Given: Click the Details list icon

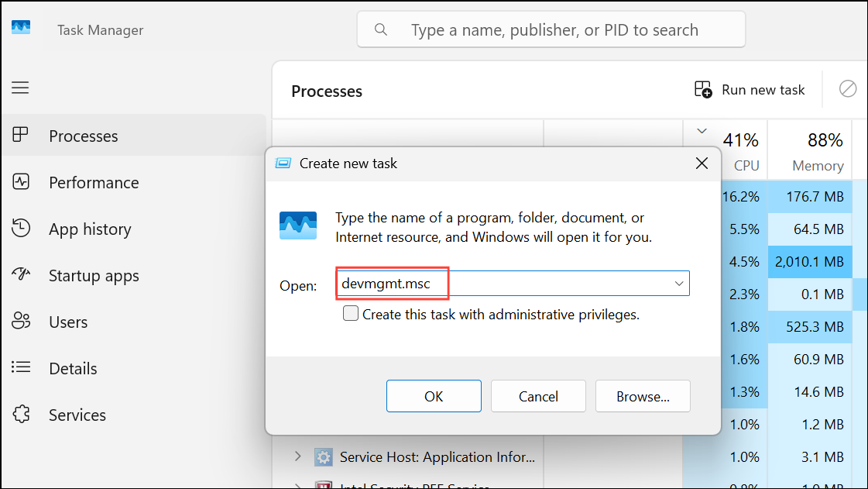Looking at the screenshot, I should click(21, 367).
